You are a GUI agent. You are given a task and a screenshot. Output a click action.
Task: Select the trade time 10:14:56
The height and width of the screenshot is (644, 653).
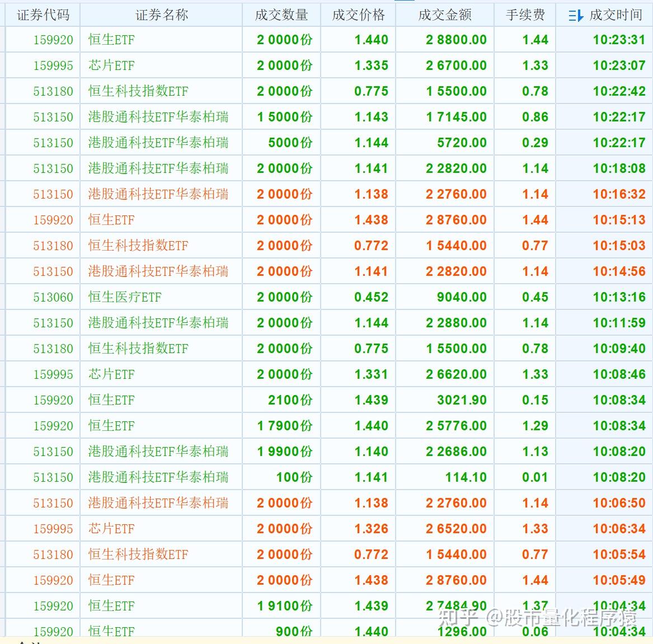(x=619, y=271)
